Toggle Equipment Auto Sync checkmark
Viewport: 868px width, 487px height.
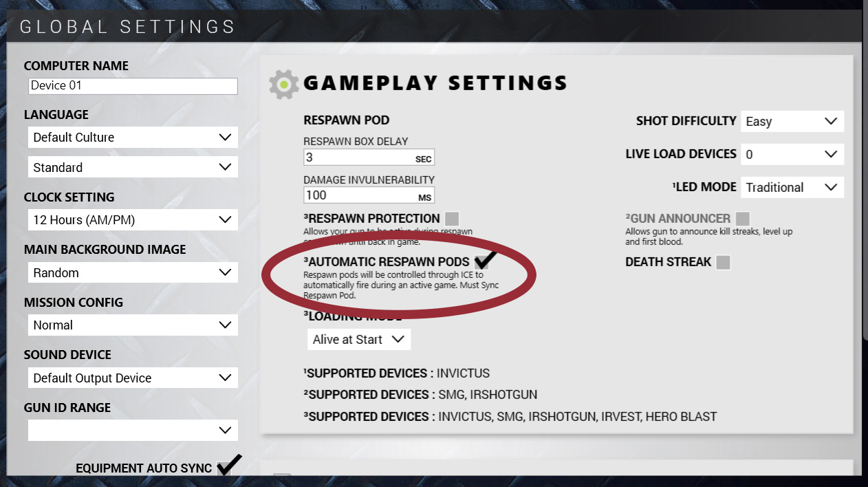[228, 466]
